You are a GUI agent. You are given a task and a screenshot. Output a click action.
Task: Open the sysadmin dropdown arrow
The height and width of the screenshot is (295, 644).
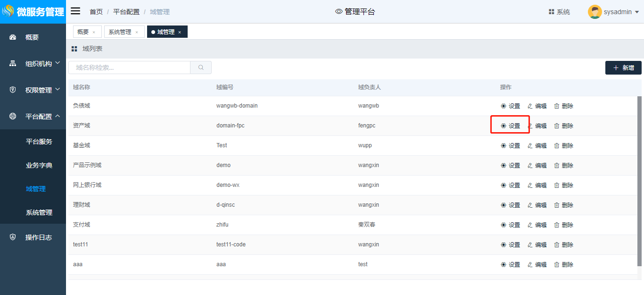click(637, 12)
